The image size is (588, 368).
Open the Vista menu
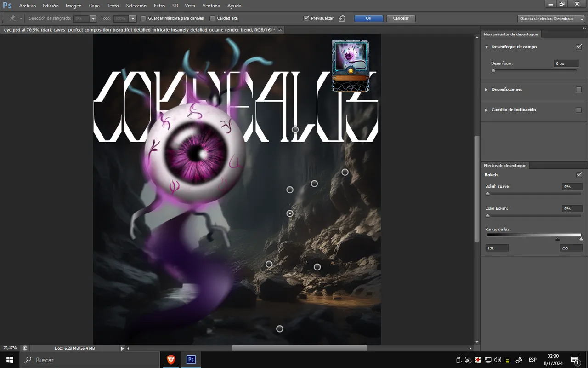pyautogui.click(x=190, y=6)
